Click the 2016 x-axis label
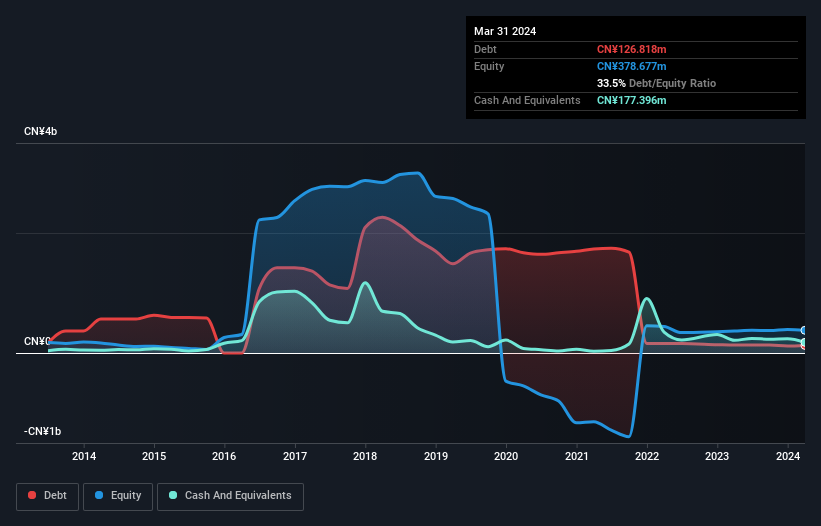 pyautogui.click(x=224, y=456)
